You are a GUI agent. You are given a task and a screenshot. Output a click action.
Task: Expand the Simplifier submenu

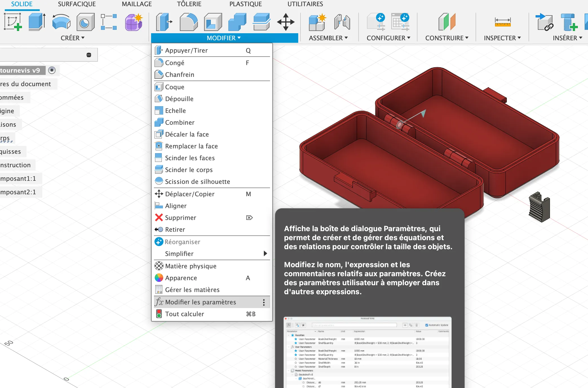[x=179, y=253]
